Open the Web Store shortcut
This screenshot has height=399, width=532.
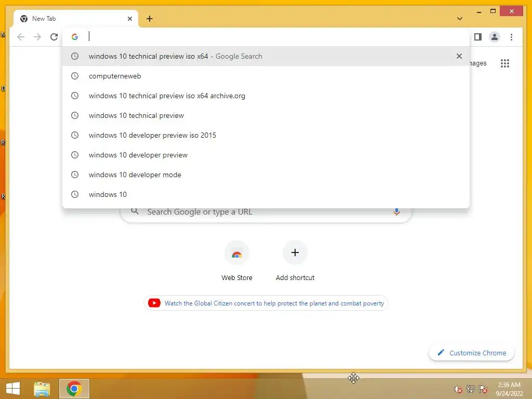click(x=237, y=261)
